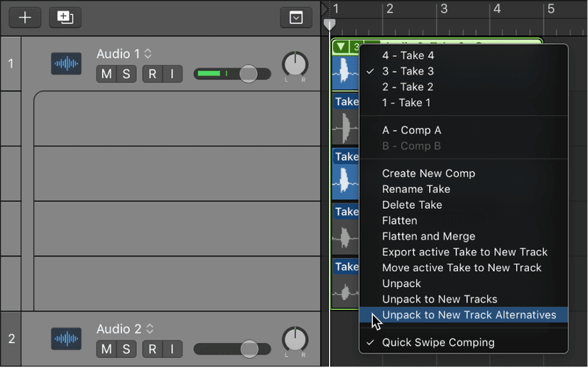The height and width of the screenshot is (368, 588).
Task: Choose Flatten menu item
Action: point(464,220)
